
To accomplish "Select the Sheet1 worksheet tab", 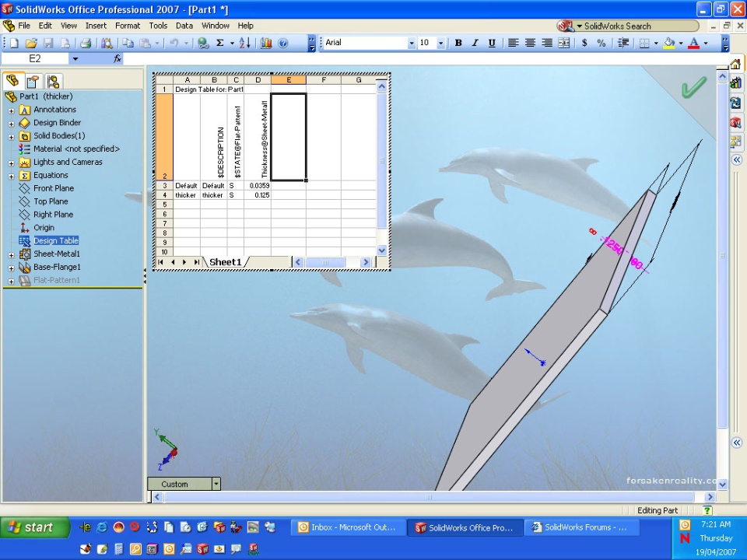I will click(x=225, y=262).
